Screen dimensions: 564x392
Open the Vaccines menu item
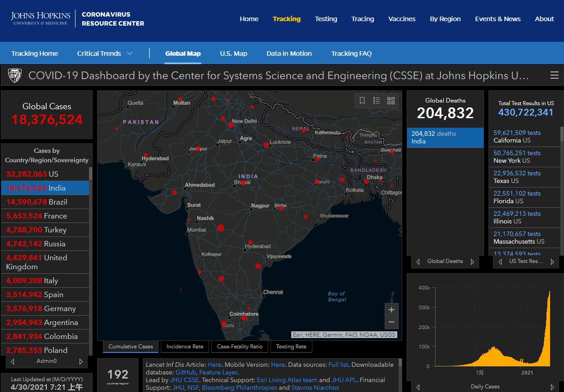coord(402,19)
